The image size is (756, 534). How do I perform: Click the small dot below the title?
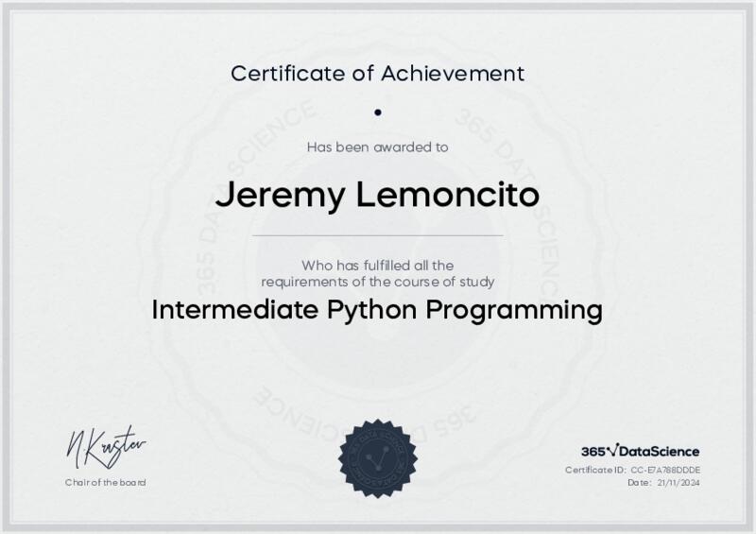378,112
